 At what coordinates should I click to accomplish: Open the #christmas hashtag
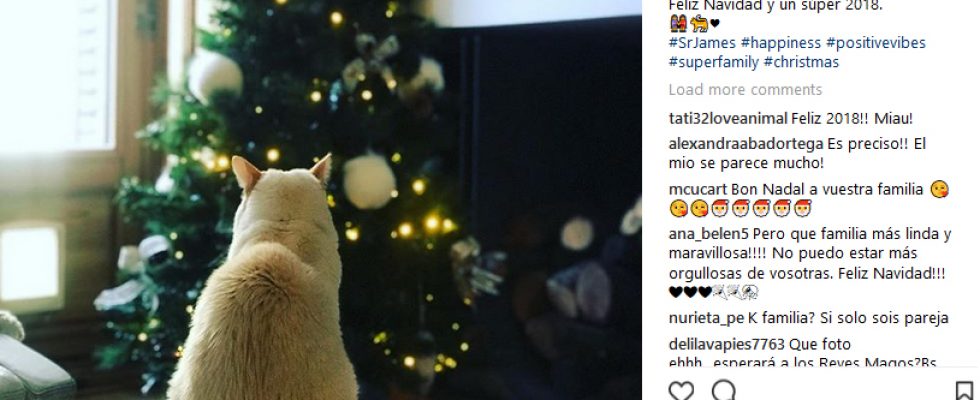tap(801, 62)
